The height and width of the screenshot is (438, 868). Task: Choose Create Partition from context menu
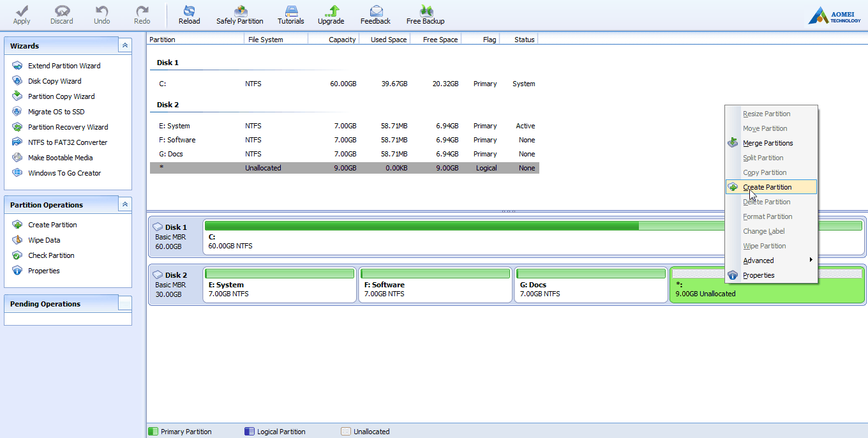pos(771,187)
